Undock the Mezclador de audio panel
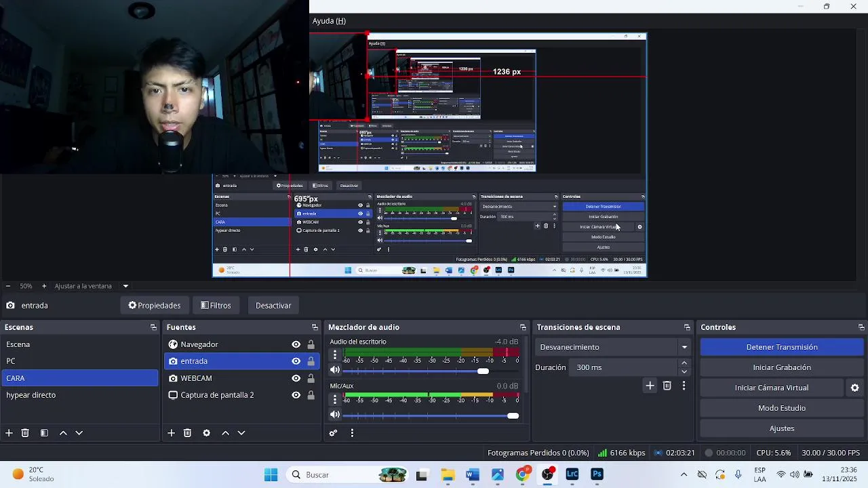 pos(523,327)
